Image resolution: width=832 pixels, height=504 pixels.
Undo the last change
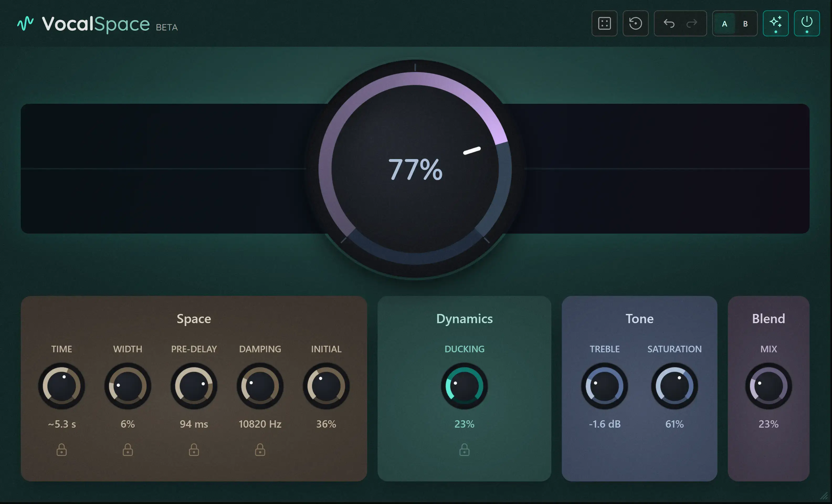click(x=669, y=23)
